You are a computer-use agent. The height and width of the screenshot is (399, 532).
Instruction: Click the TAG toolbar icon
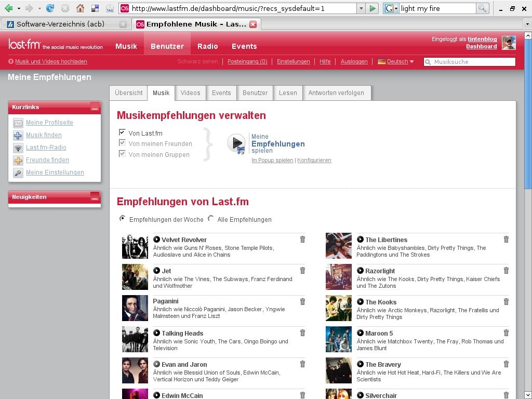[x=110, y=8]
